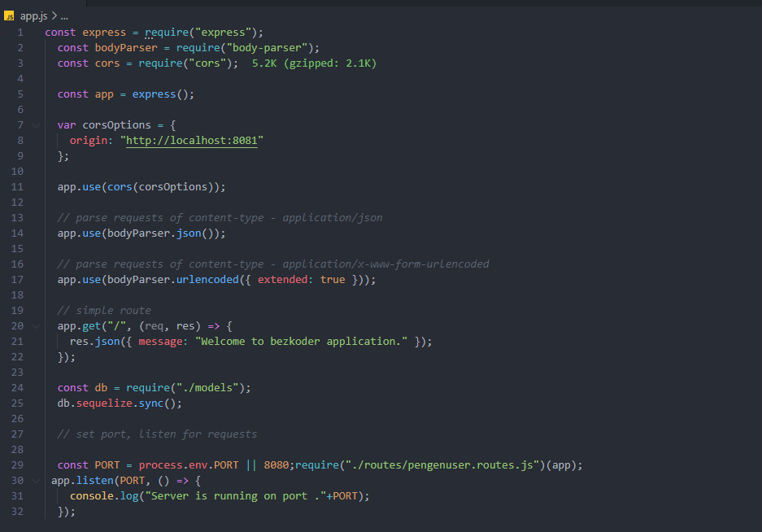The width and height of the screenshot is (762, 532).
Task: Click 'true' value on line 17
Action: point(333,280)
